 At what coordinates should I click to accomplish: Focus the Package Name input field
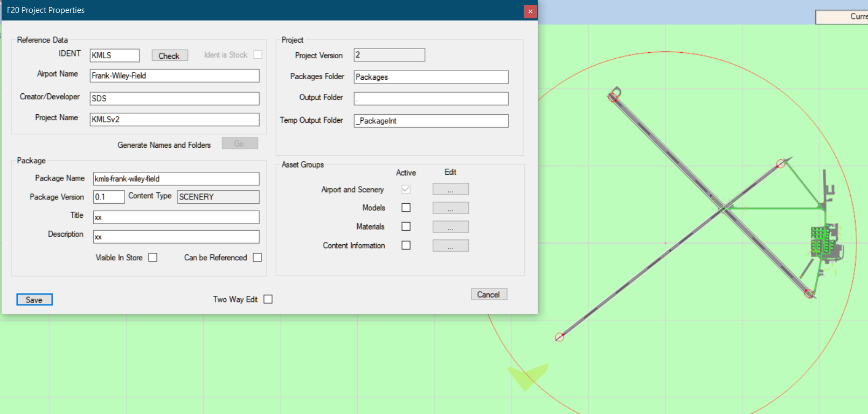click(x=176, y=179)
